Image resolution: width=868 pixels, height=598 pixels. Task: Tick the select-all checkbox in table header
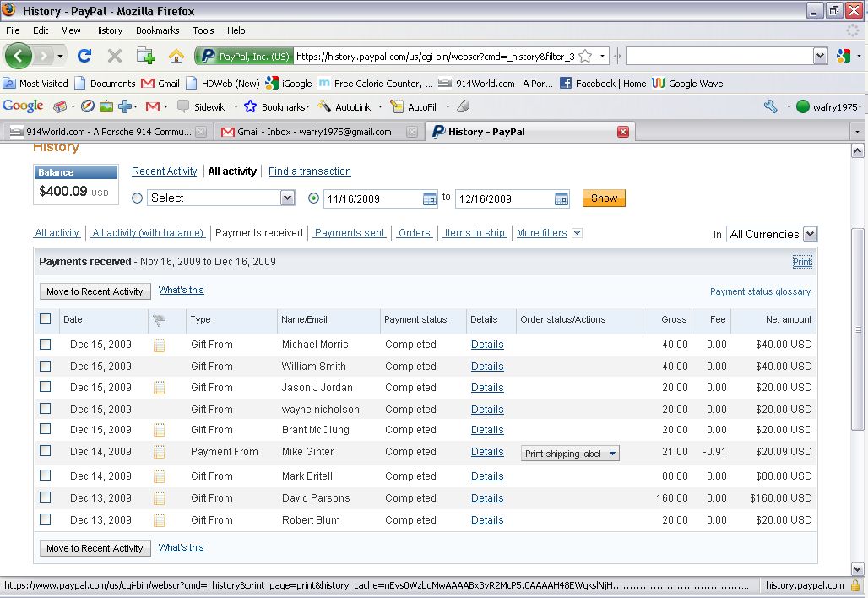click(46, 319)
